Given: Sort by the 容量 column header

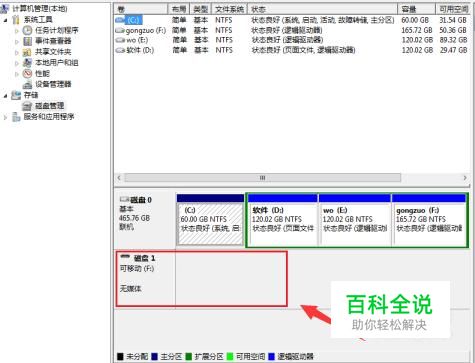Looking at the screenshot, I should click(417, 9).
